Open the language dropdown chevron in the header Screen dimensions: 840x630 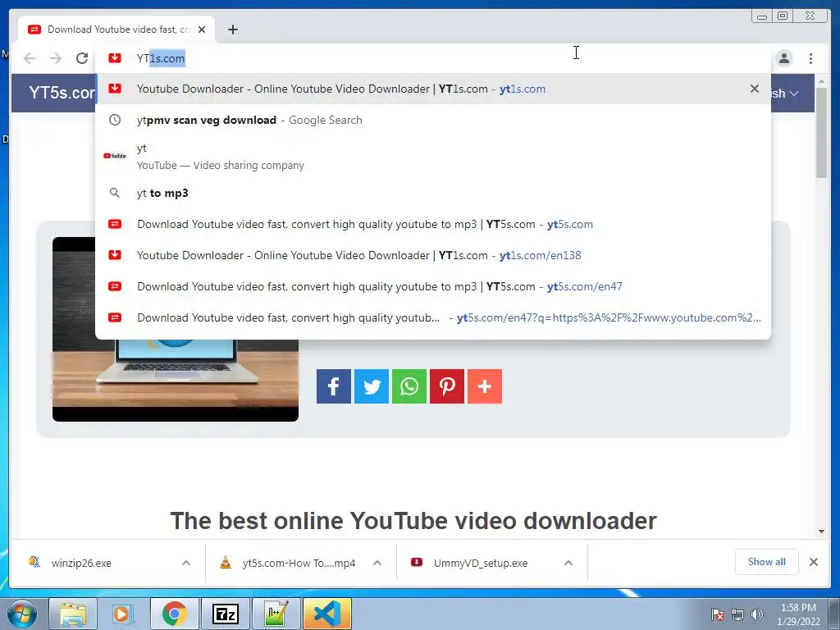tap(794, 94)
